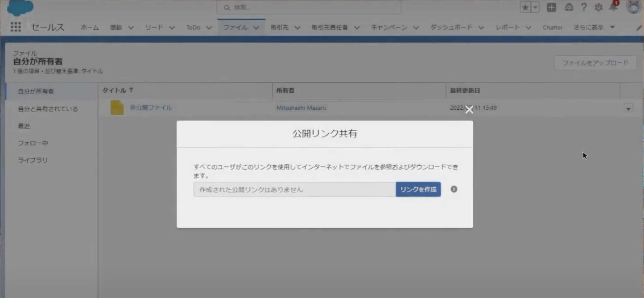Sort by the 所有者 column header
Image resolution: width=644 pixels, height=298 pixels.
285,90
